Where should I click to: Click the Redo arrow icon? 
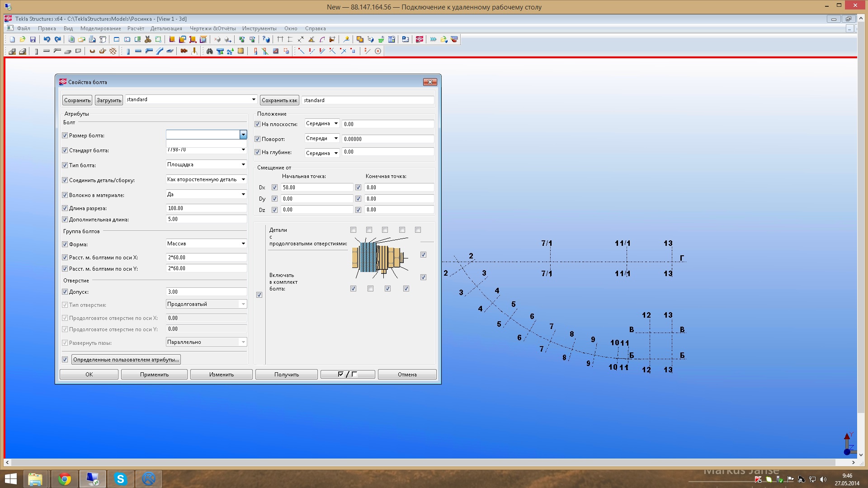pos(57,40)
